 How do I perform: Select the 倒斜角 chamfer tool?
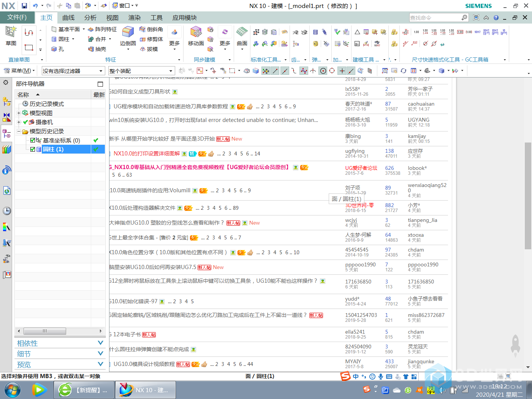pyautogui.click(x=151, y=29)
